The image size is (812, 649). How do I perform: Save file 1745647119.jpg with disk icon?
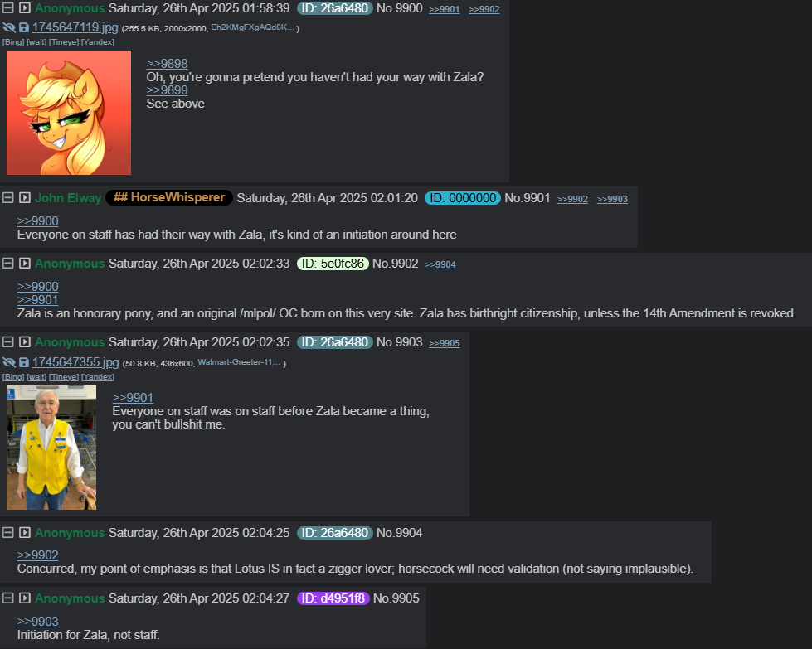pyautogui.click(x=24, y=27)
